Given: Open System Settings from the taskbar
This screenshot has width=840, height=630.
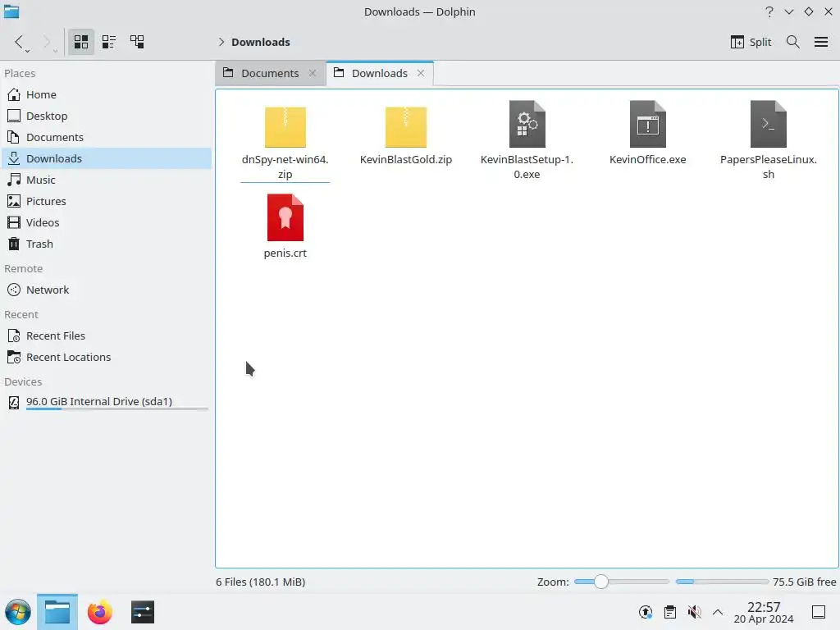Looking at the screenshot, I should (143, 612).
